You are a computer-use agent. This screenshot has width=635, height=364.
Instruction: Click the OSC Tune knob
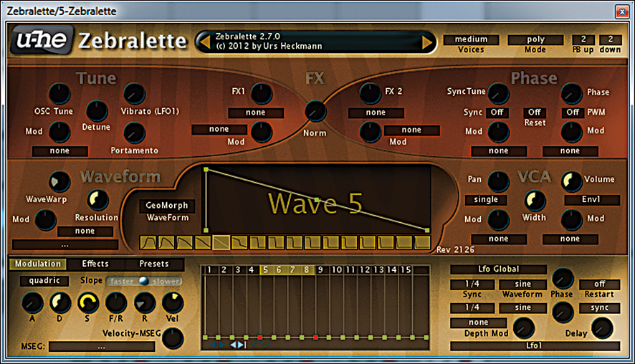[59, 93]
